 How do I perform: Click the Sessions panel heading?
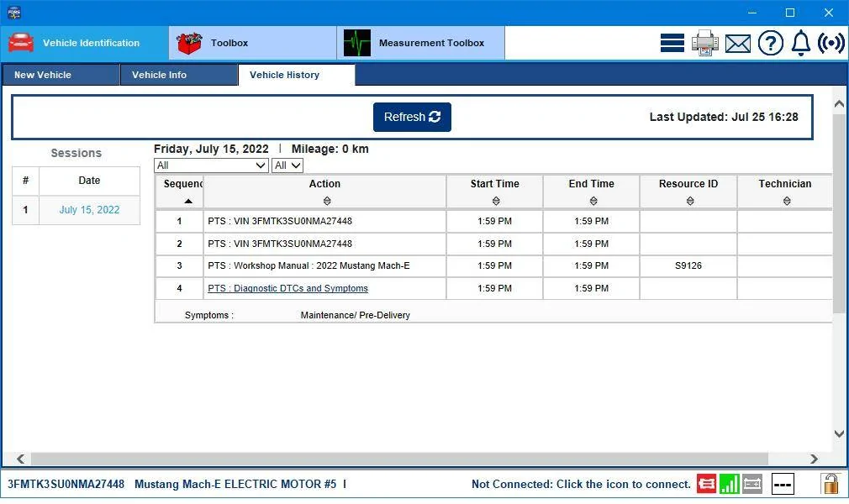click(x=76, y=153)
